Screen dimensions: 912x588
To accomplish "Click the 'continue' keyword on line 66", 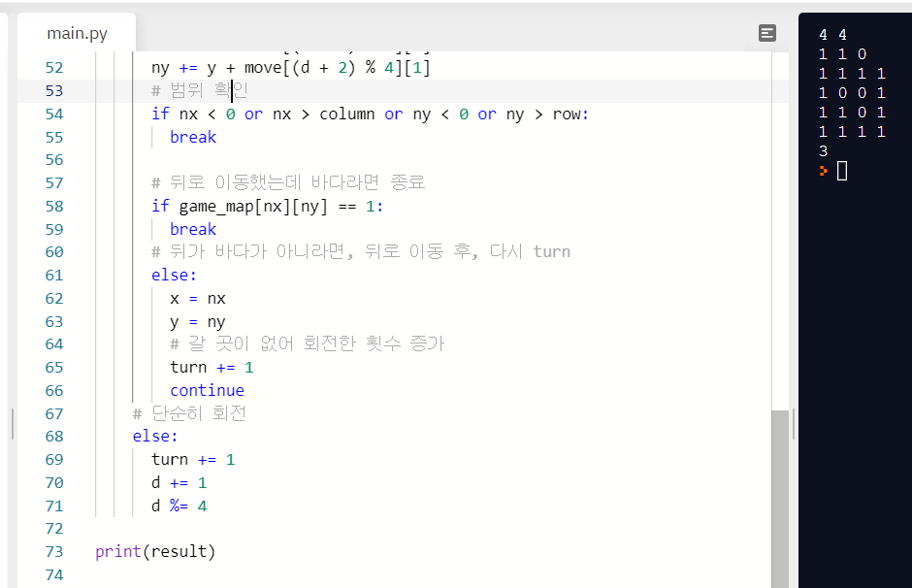I will click(207, 390).
